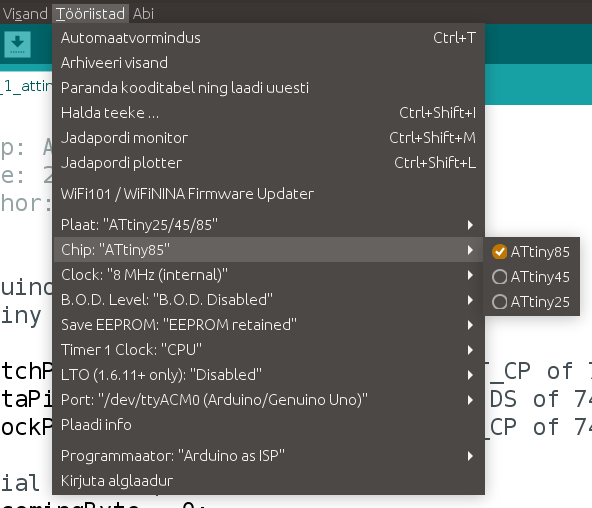Expand the Clock "8 MHz (internal)" submenu

(x=268, y=275)
